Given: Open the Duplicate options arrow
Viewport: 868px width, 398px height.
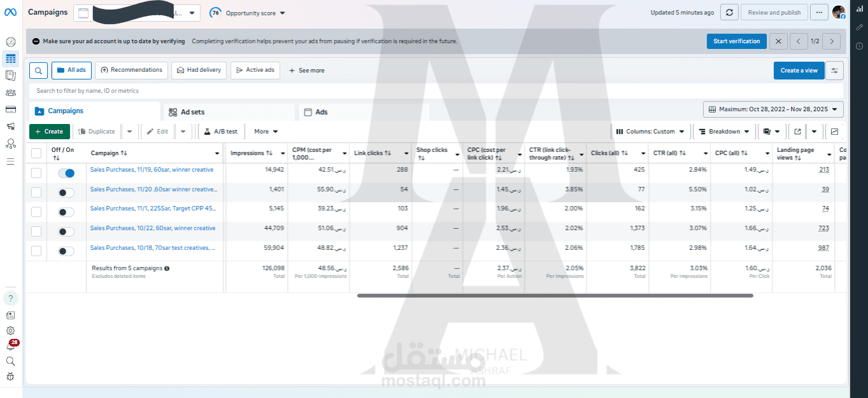Looking at the screenshot, I should 129,132.
